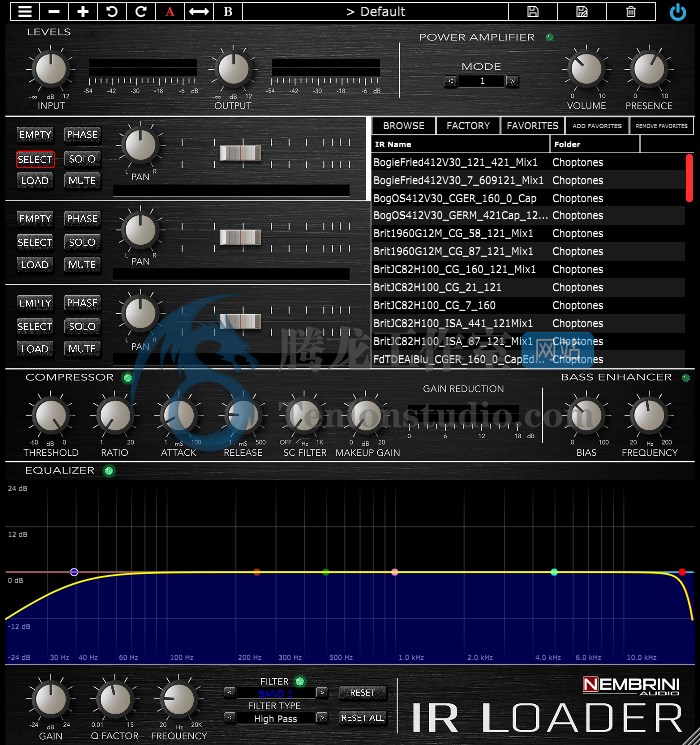This screenshot has width=700, height=745.
Task: Click Select on the first IR slot
Action: [x=35, y=159]
